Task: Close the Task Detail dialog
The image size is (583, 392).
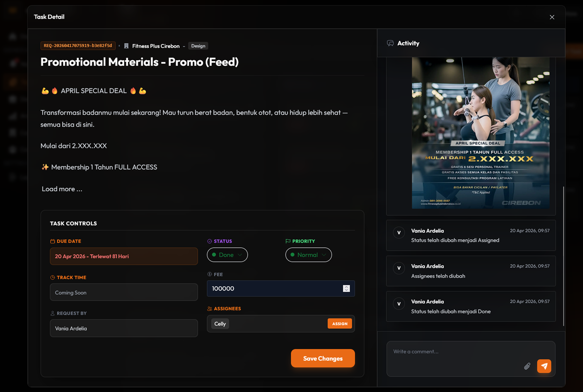Action: (552, 17)
